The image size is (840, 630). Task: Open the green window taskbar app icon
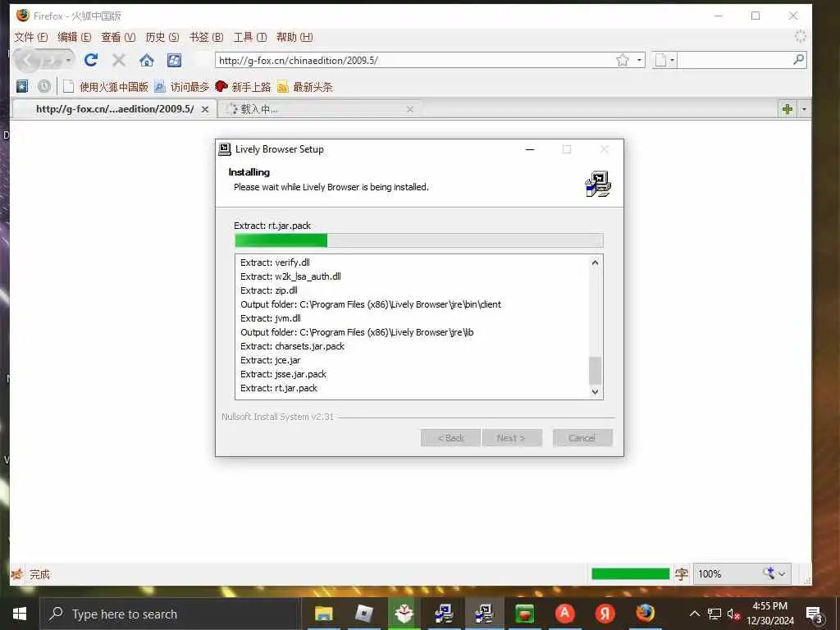tap(524, 614)
